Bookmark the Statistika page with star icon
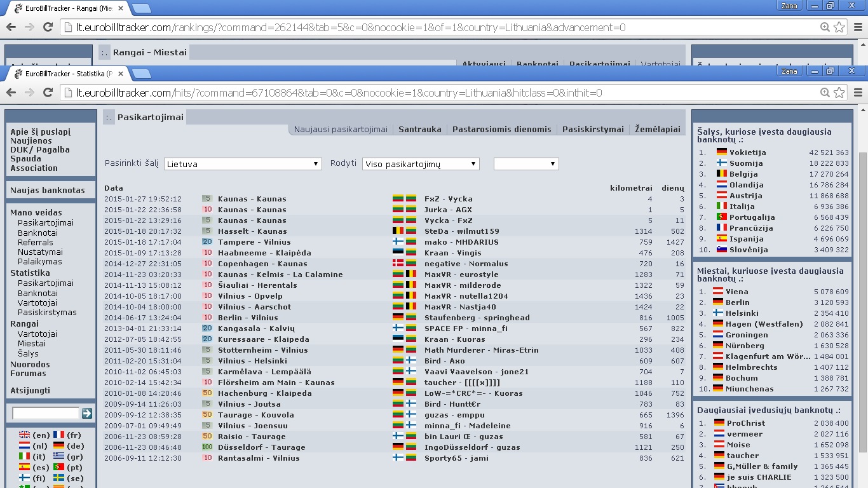Screen dimensions: 868x488 (x=839, y=93)
